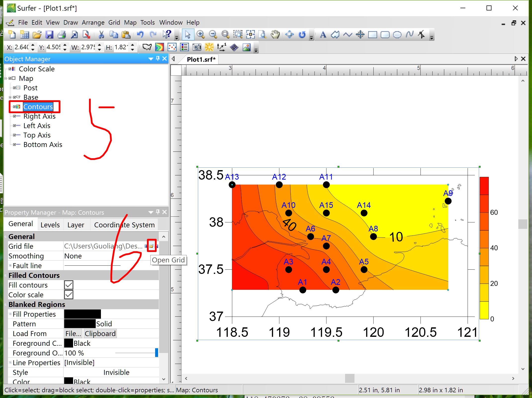Viewport: 532px width, 398px height.
Task: Collapse the General property section
Action: point(6,236)
